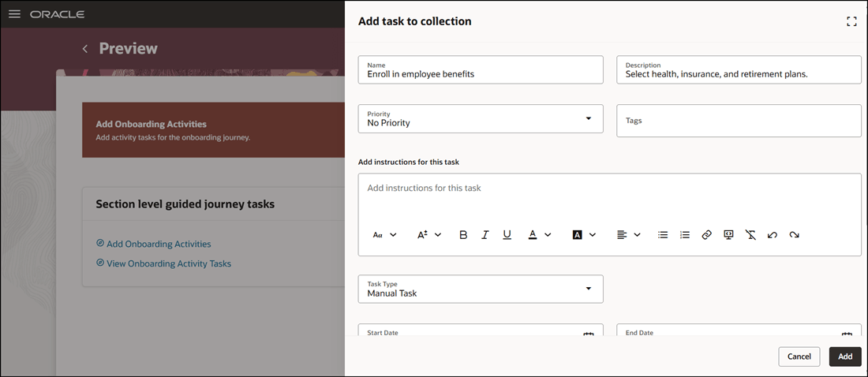The image size is (868, 377).
Task: Go back using Preview back arrow
Action: 84,49
